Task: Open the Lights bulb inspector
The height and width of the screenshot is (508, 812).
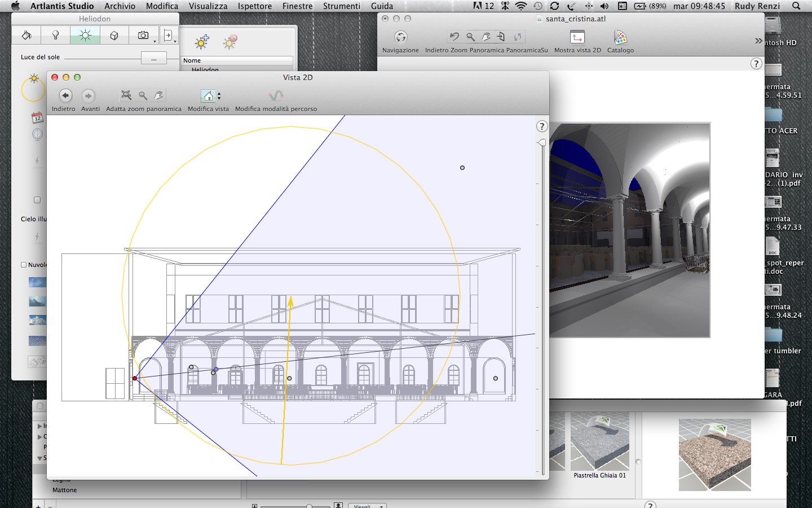Action: 55,36
